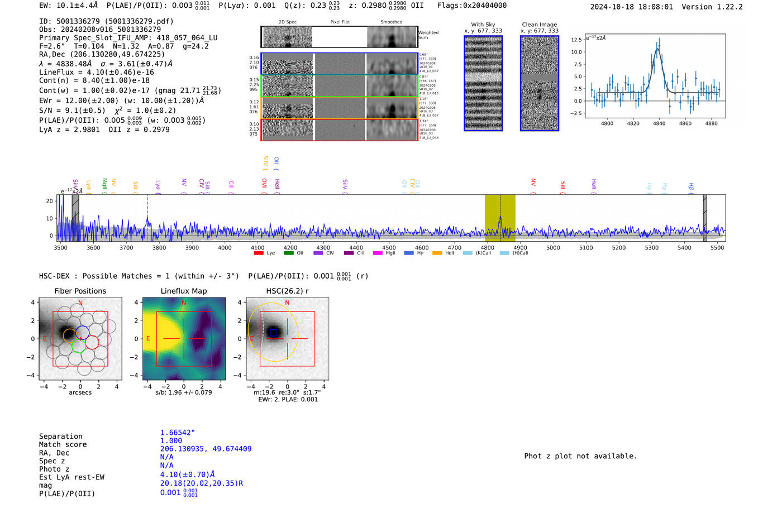This screenshot has width=782, height=532.
Task: Click the Hγ blue legend swatch
Action: pyautogui.click(x=409, y=253)
